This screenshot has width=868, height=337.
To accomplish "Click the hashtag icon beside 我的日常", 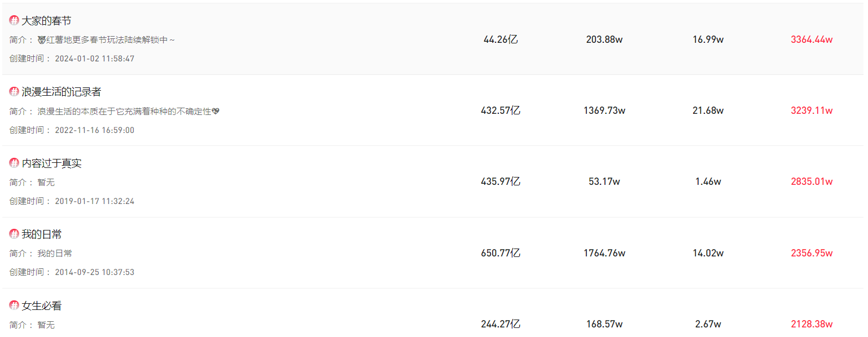I will coord(14,234).
